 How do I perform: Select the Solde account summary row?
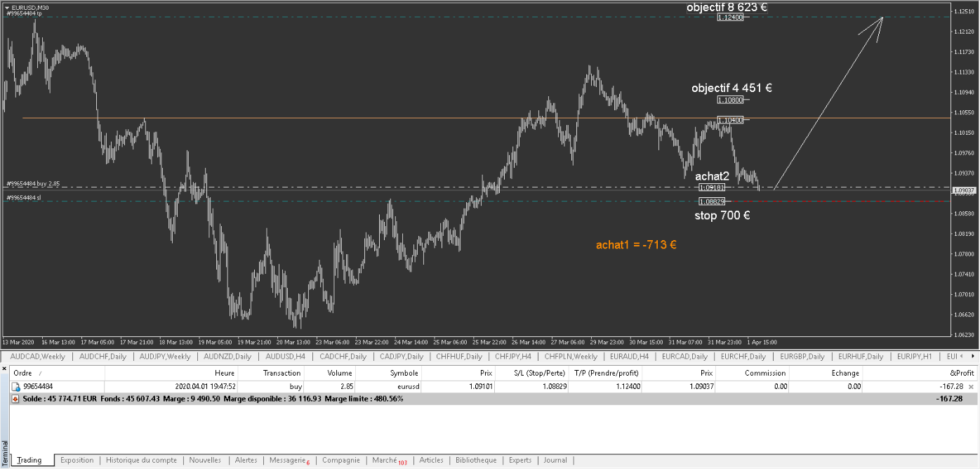(x=494, y=398)
